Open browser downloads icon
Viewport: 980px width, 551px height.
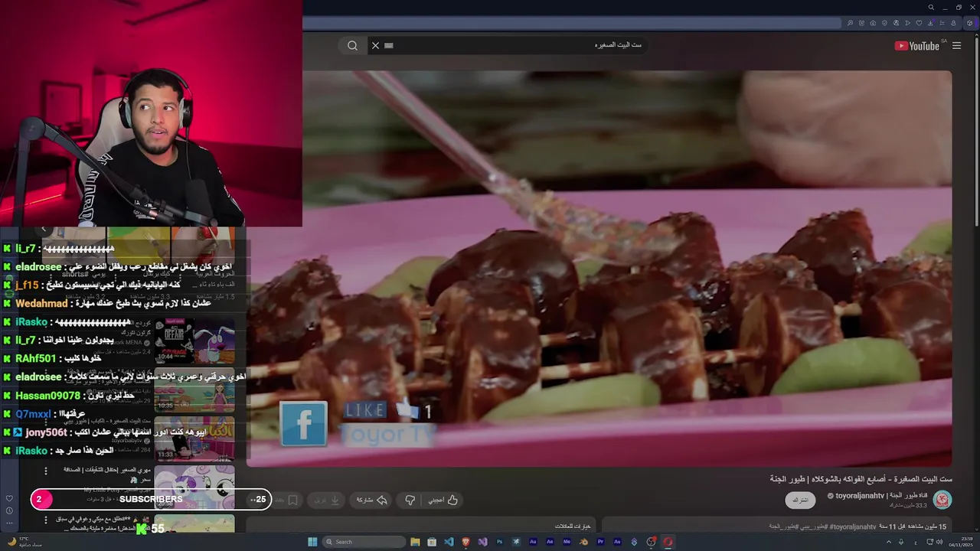point(930,23)
